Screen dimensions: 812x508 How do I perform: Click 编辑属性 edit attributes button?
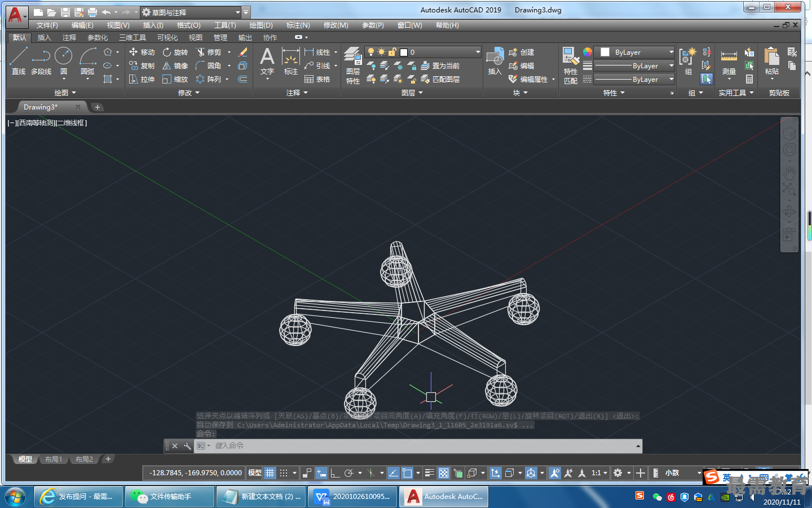pyautogui.click(x=528, y=79)
